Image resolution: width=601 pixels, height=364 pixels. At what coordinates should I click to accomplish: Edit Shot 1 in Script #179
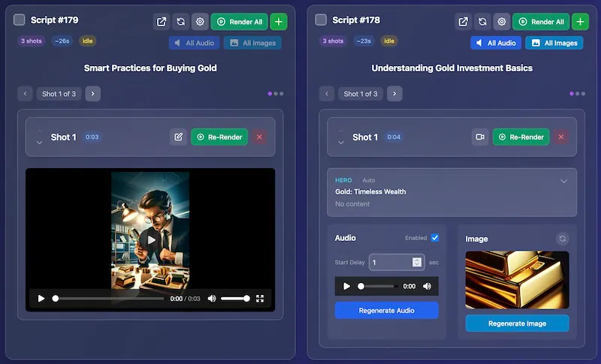pos(179,137)
